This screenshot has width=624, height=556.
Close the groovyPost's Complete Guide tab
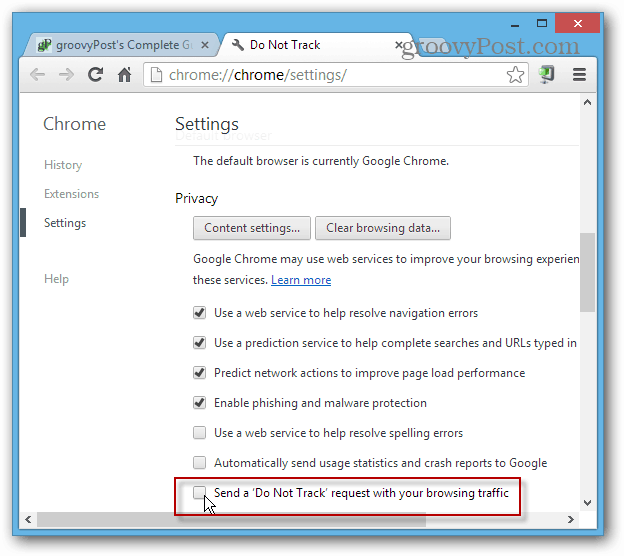tap(205, 45)
